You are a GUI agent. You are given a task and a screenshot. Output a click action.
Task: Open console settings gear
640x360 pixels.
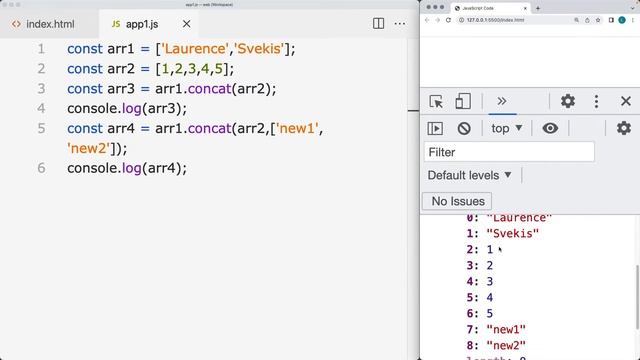click(624, 128)
